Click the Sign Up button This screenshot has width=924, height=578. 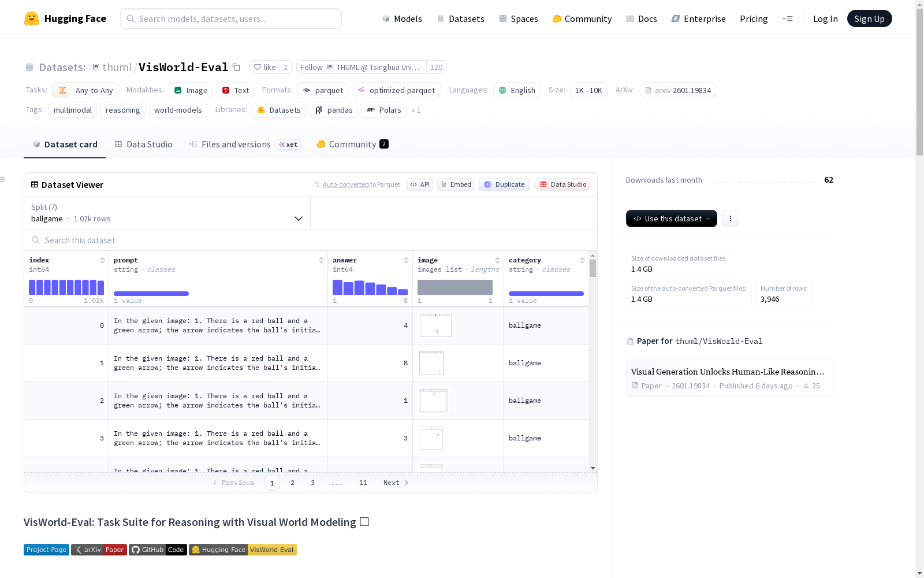point(869,18)
